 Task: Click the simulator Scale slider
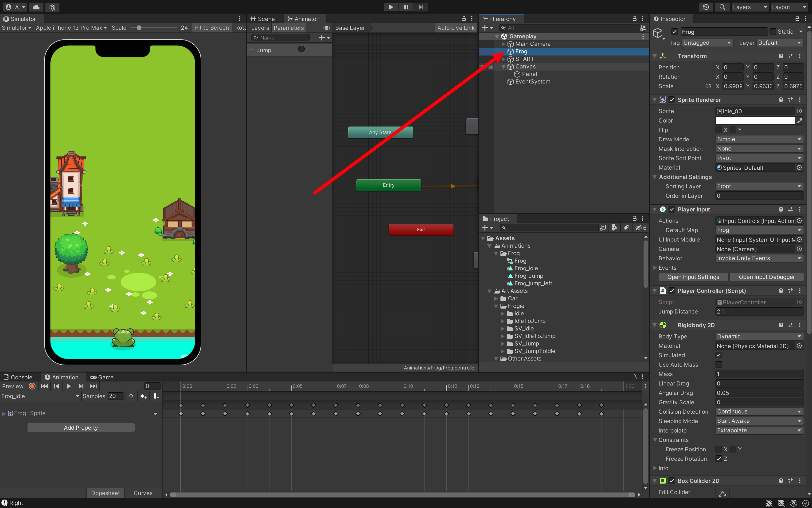coord(153,28)
